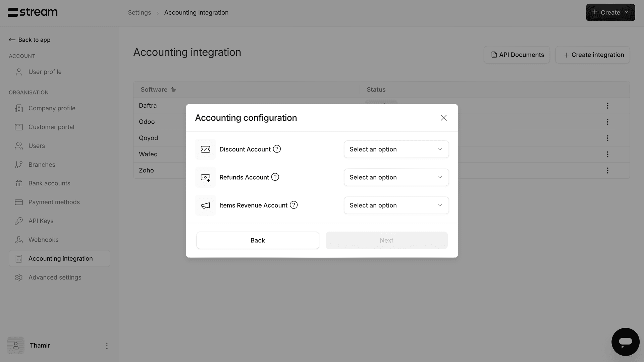Click the Stream logo

(x=33, y=12)
